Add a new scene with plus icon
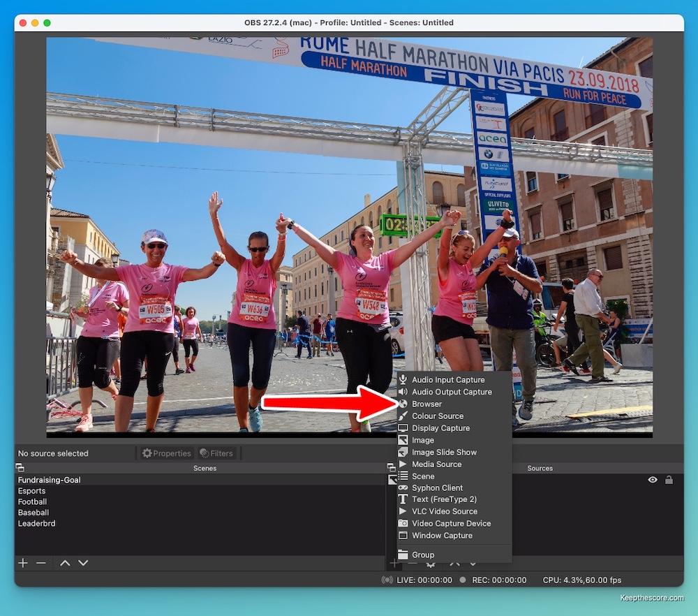Viewport: 698px width, 616px height. (23, 563)
